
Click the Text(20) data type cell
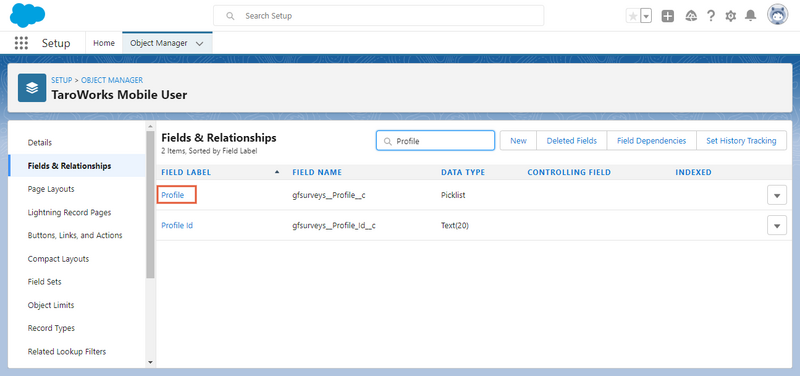[455, 225]
